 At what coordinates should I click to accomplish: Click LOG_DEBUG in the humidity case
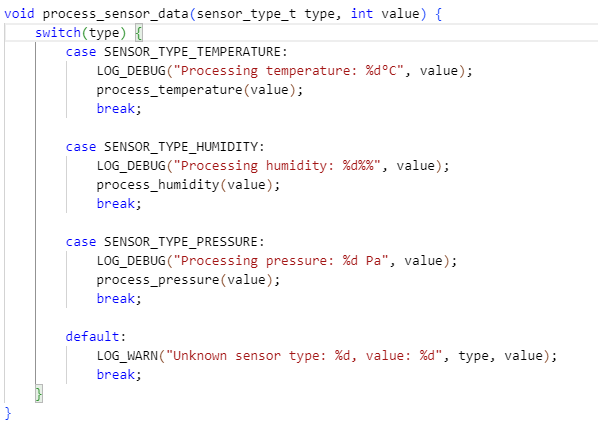(131, 166)
